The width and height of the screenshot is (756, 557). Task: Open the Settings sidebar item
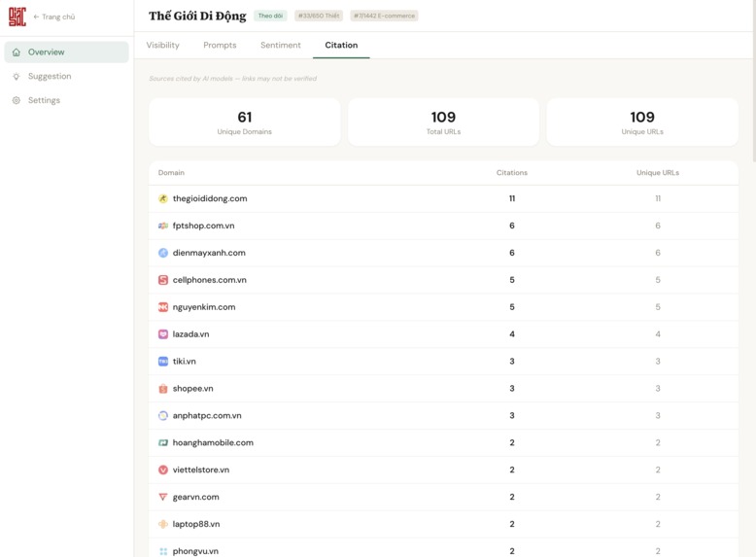point(66,100)
